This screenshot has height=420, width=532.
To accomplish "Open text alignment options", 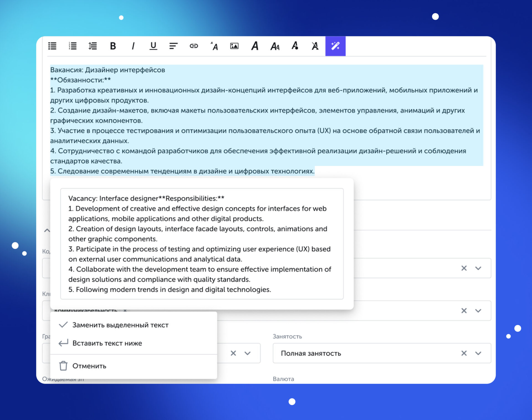I will (x=173, y=46).
